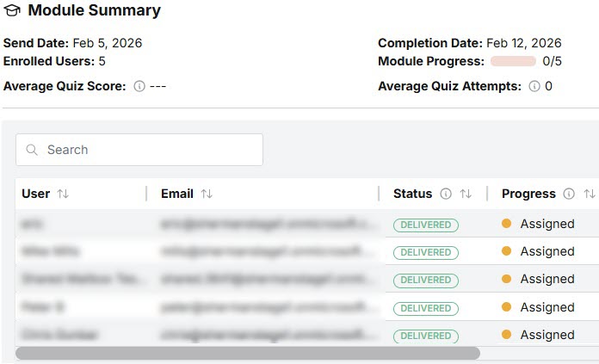
Task: Click the Average Quiz Score info icon
Action: [139, 86]
